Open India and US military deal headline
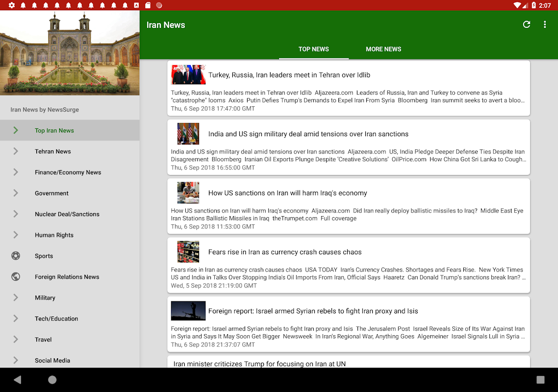Image resolution: width=558 pixels, height=392 pixels. (x=308, y=134)
